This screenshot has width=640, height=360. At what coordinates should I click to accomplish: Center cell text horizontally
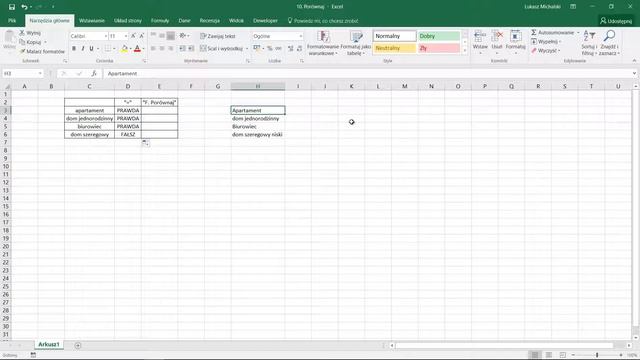(x=162, y=49)
